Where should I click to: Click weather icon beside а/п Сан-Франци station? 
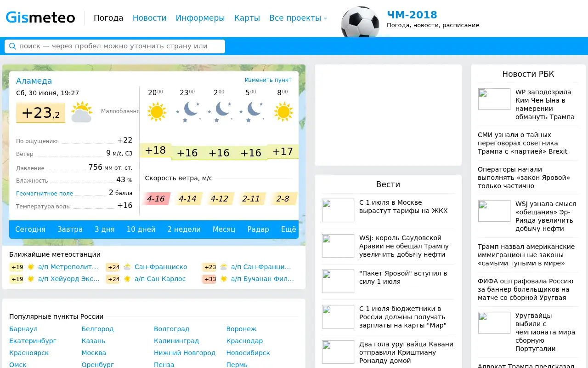pos(224,267)
